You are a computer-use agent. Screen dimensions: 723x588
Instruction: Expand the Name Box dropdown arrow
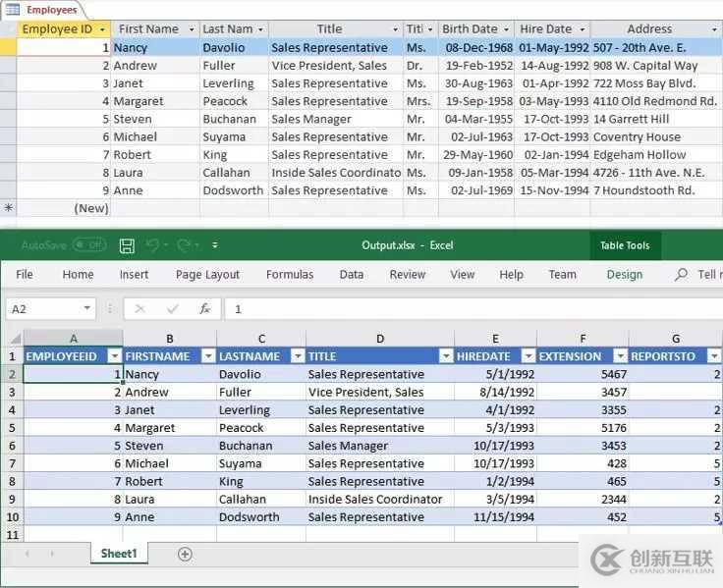[x=87, y=308]
